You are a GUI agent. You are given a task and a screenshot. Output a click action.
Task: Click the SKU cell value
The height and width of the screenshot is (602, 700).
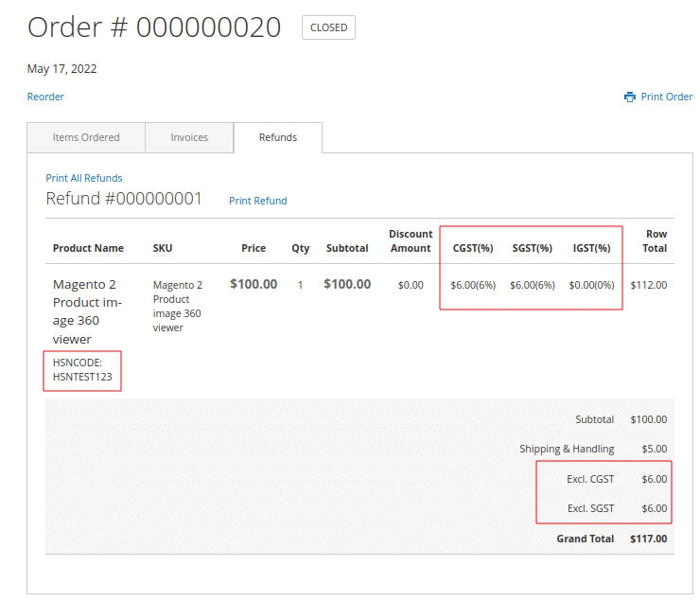178,307
